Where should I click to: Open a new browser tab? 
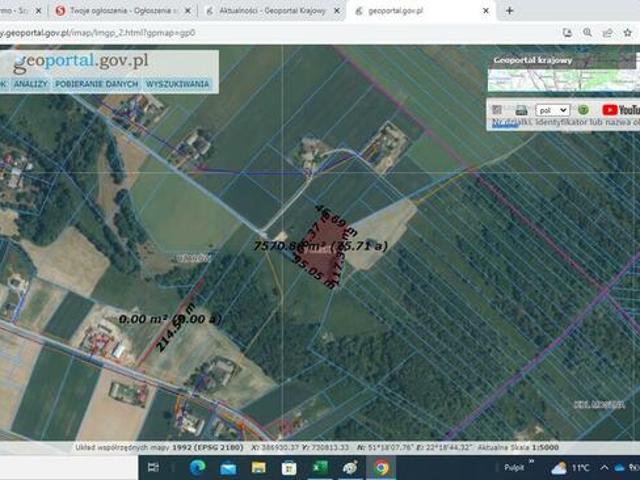point(509,10)
